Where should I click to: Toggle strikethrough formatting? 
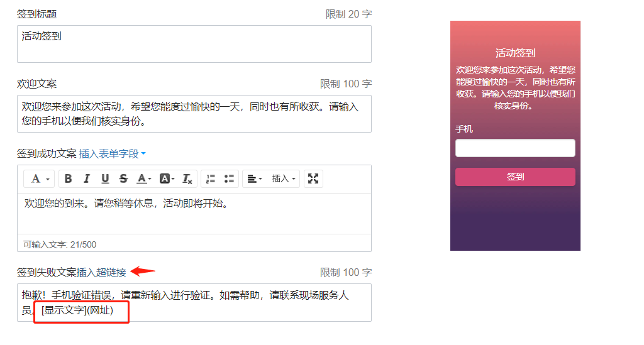coord(123,179)
